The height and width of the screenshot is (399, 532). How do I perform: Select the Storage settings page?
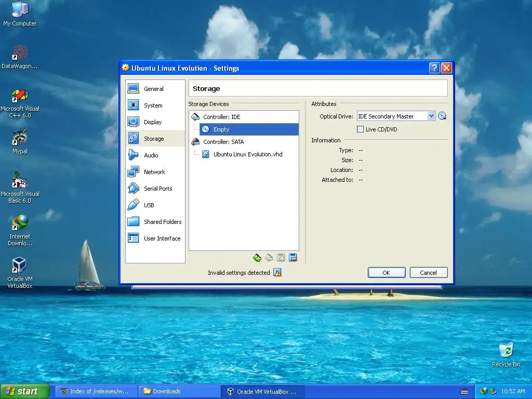(x=155, y=138)
